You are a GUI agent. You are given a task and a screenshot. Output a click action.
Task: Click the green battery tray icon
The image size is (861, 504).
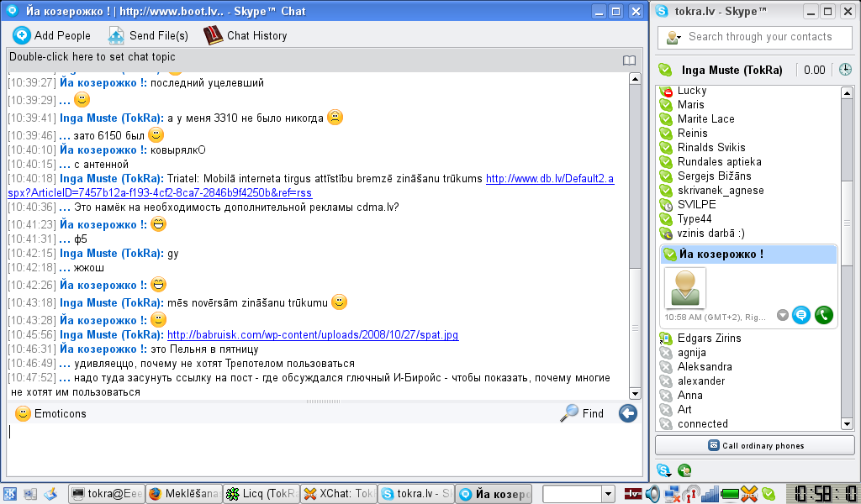click(x=730, y=494)
